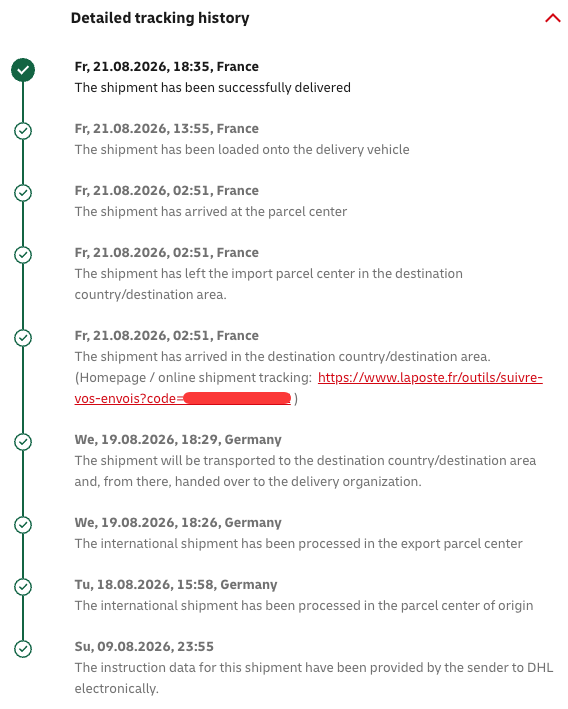The height and width of the screenshot is (709, 568).
Task: Click the checkmark icon for 19.08.2026 18:26 Germany event
Action: click(23, 525)
